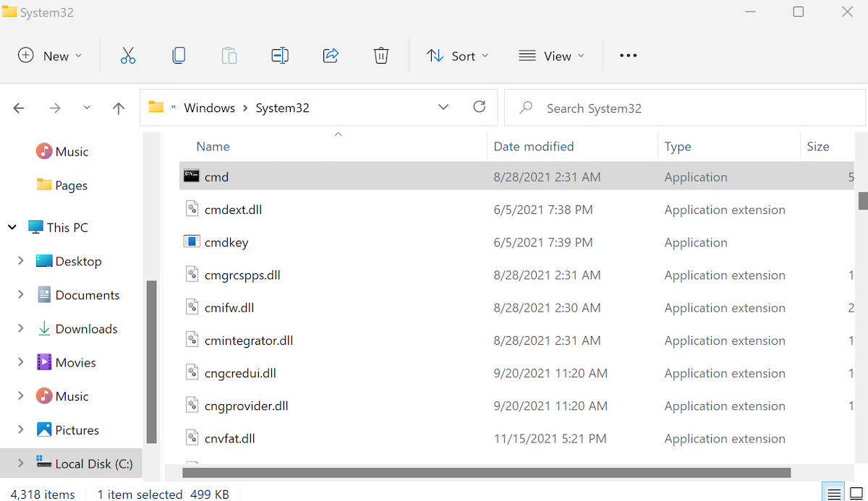This screenshot has width=868, height=501.
Task: Navigate up to the Windows folder
Action: (x=118, y=108)
